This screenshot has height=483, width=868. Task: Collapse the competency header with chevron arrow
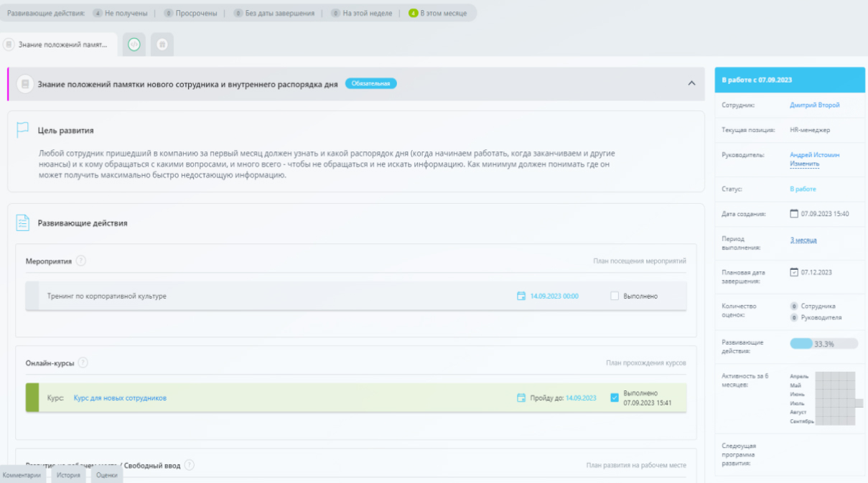click(691, 83)
